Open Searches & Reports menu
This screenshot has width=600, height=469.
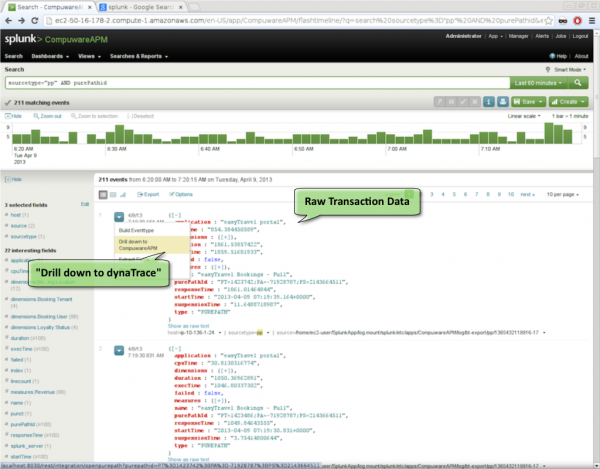pos(139,56)
